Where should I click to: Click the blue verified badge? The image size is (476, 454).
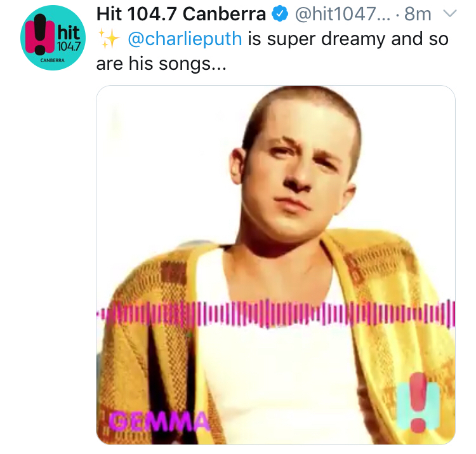(279, 14)
